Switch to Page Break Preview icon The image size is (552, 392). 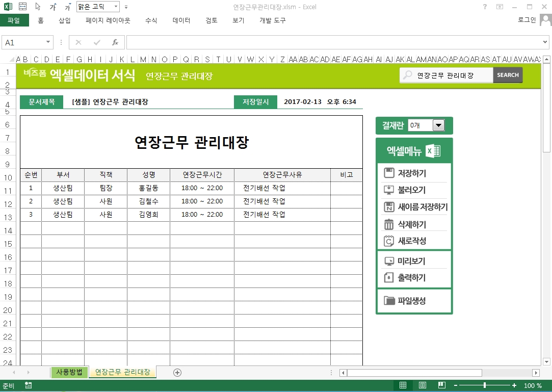coord(442,385)
